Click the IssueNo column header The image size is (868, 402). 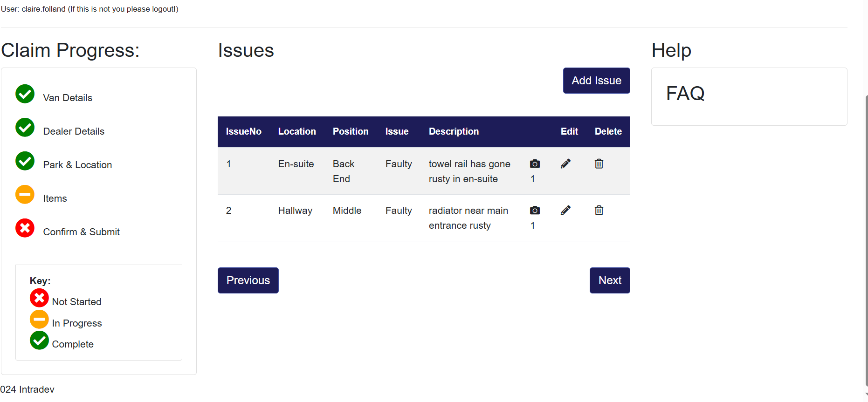pos(243,132)
